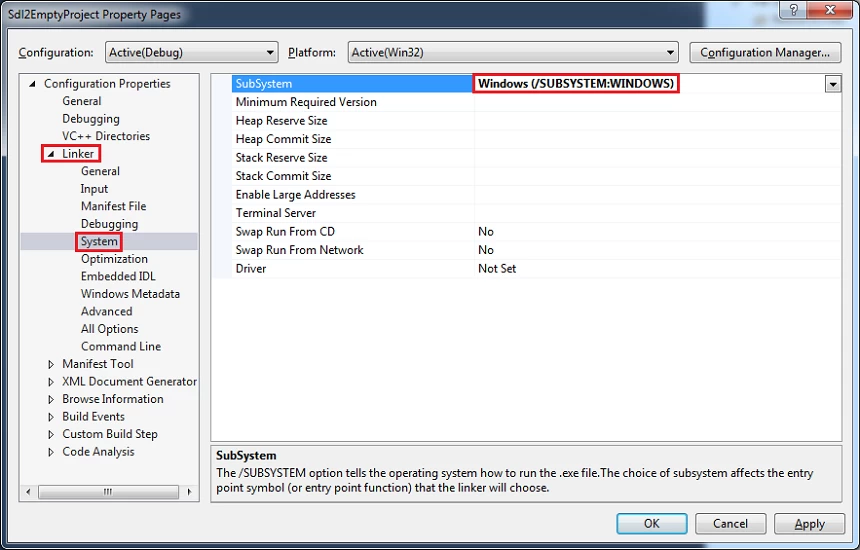Screen dimensions: 860x550
Task: Select the Command Line linker page
Action: click(x=120, y=346)
